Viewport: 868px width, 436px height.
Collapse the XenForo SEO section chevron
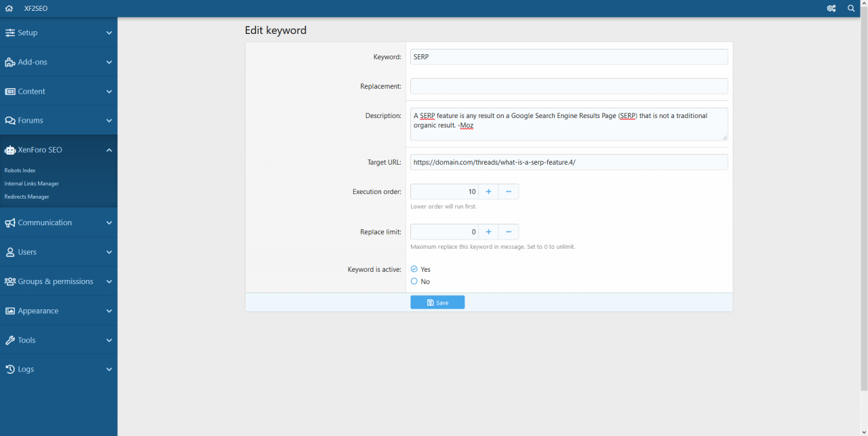point(108,150)
